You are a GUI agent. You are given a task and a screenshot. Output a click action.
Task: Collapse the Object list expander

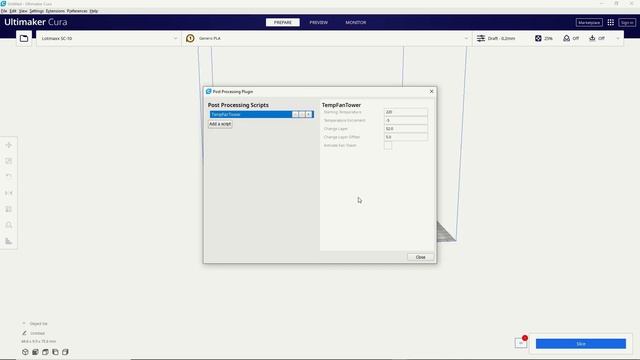(x=24, y=323)
